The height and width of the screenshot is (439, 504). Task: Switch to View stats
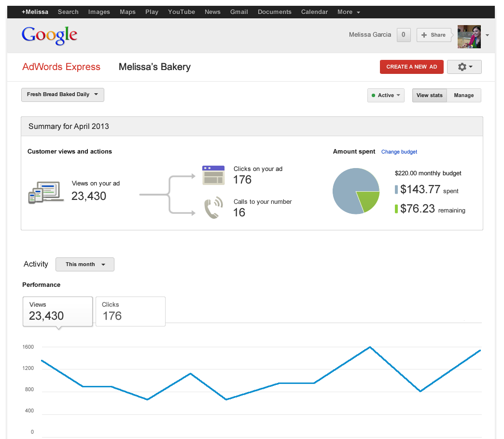pos(430,96)
